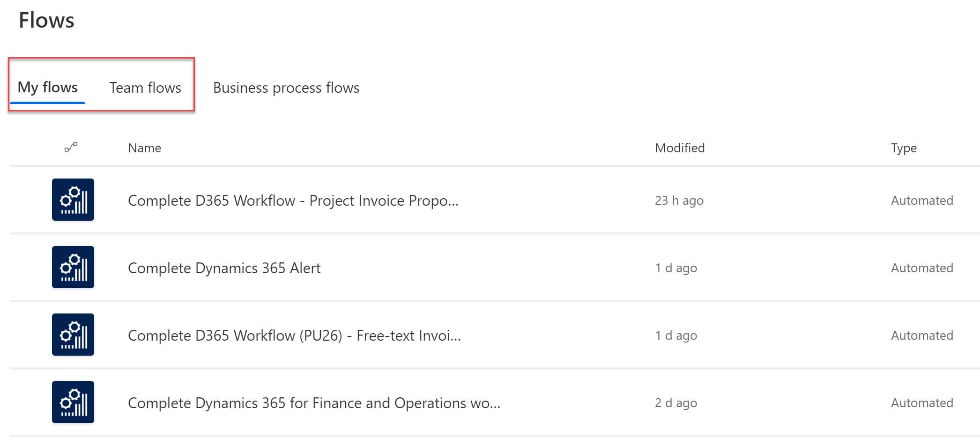Click Automated type of Project Invoice flow
Screen dimensions: 980x440
pos(921,201)
